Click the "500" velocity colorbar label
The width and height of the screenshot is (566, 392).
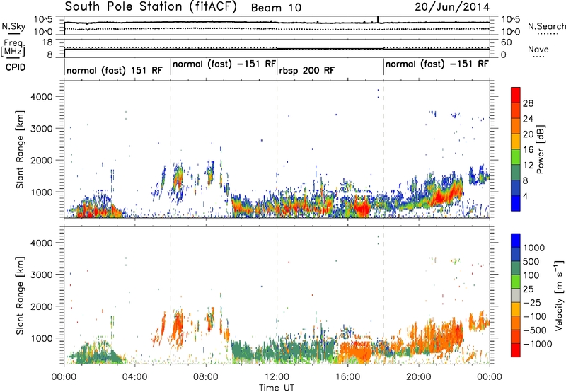tap(531, 262)
